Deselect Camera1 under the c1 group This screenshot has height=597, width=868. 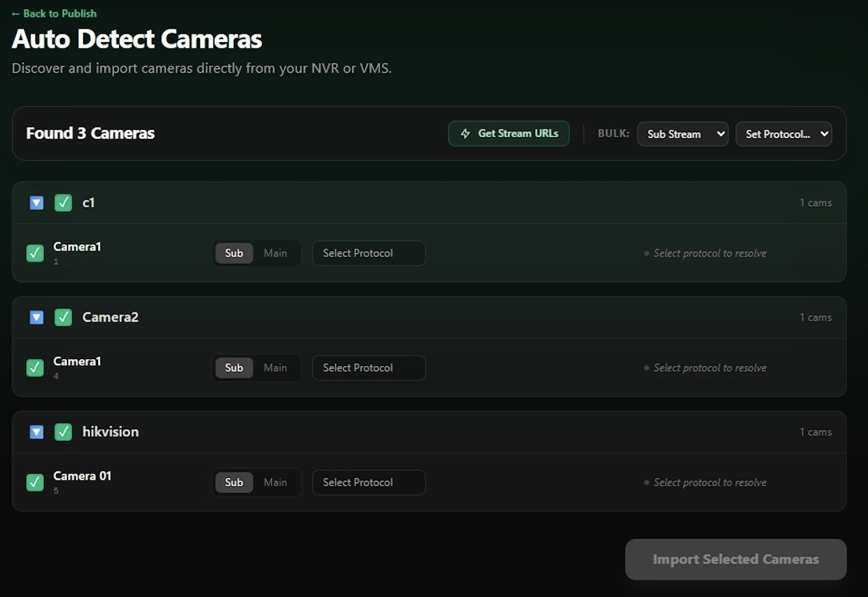click(35, 253)
